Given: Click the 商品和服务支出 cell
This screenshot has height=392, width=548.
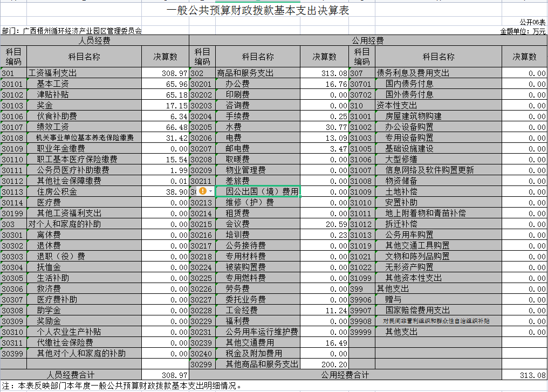Looking at the screenshot, I should (258, 73).
